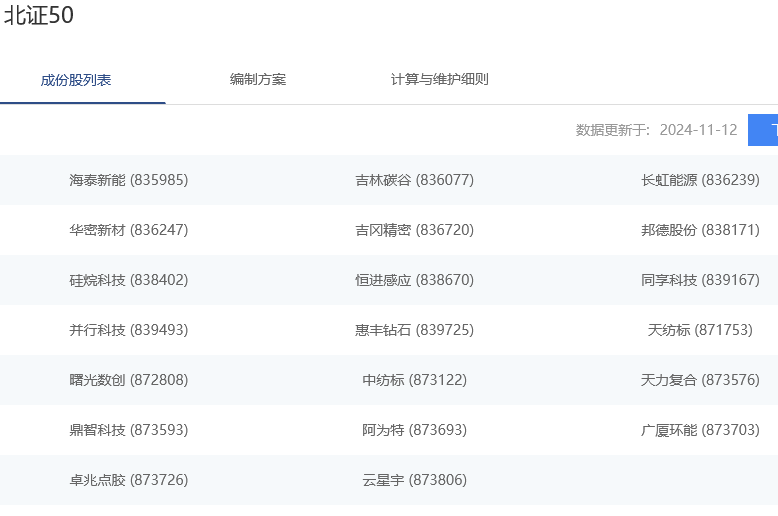Open stock 海泰新能 (835985)
Image resolution: width=778 pixels, height=516 pixels.
129,180
